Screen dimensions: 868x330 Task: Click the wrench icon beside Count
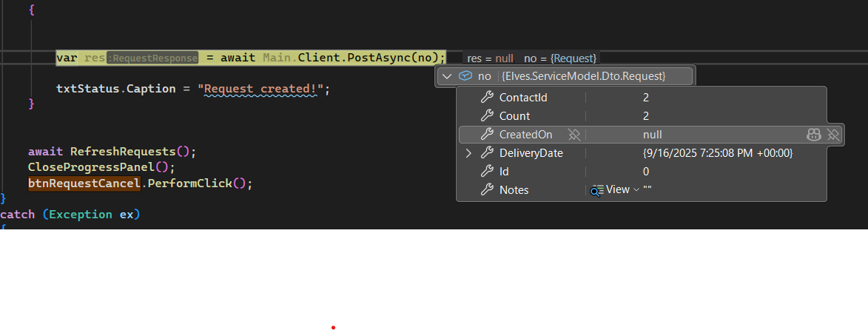click(x=487, y=116)
